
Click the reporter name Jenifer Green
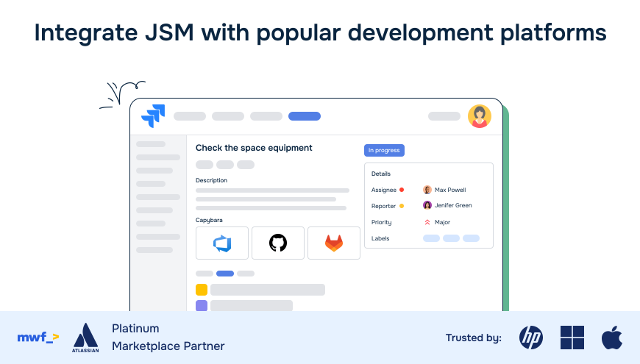[453, 205]
